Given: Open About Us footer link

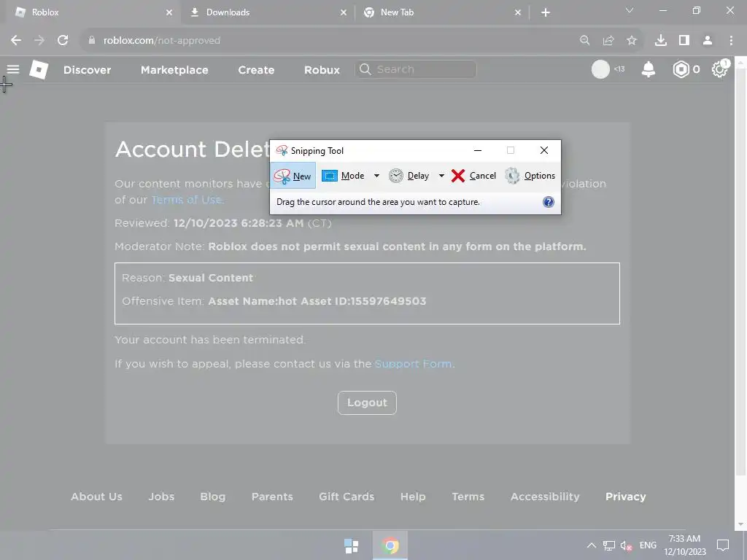Looking at the screenshot, I should coord(97,497).
